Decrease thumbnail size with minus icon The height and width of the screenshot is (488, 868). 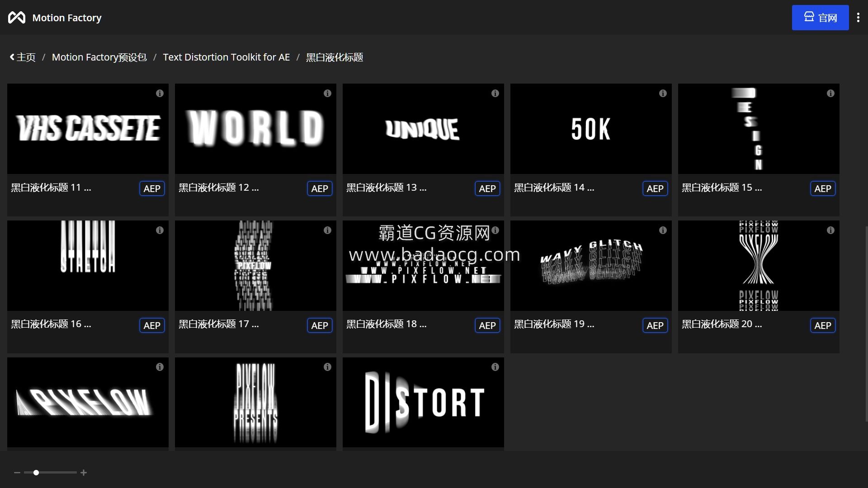17,473
